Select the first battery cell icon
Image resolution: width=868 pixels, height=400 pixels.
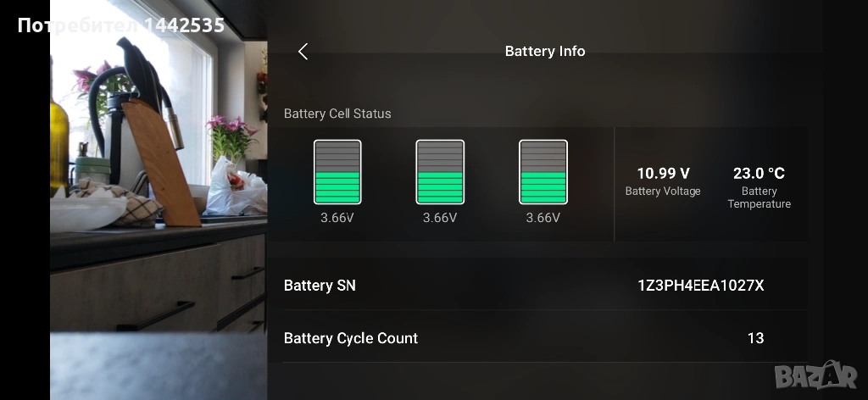click(x=337, y=172)
